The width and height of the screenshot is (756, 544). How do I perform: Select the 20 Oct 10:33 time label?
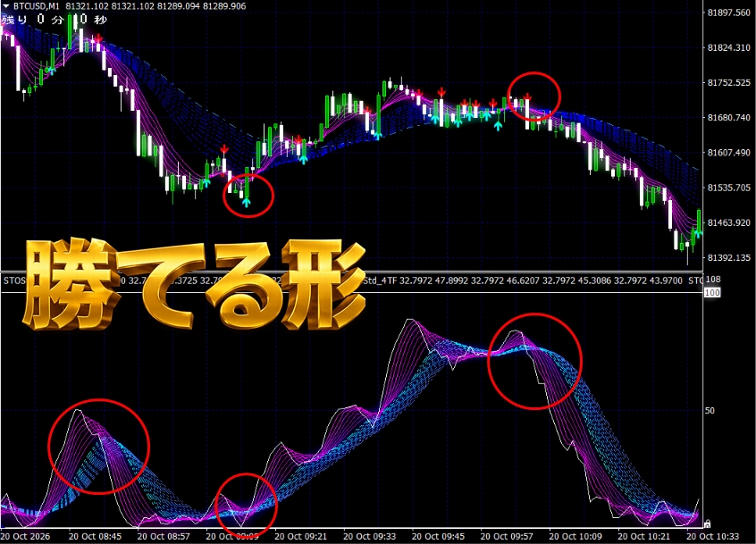712,536
